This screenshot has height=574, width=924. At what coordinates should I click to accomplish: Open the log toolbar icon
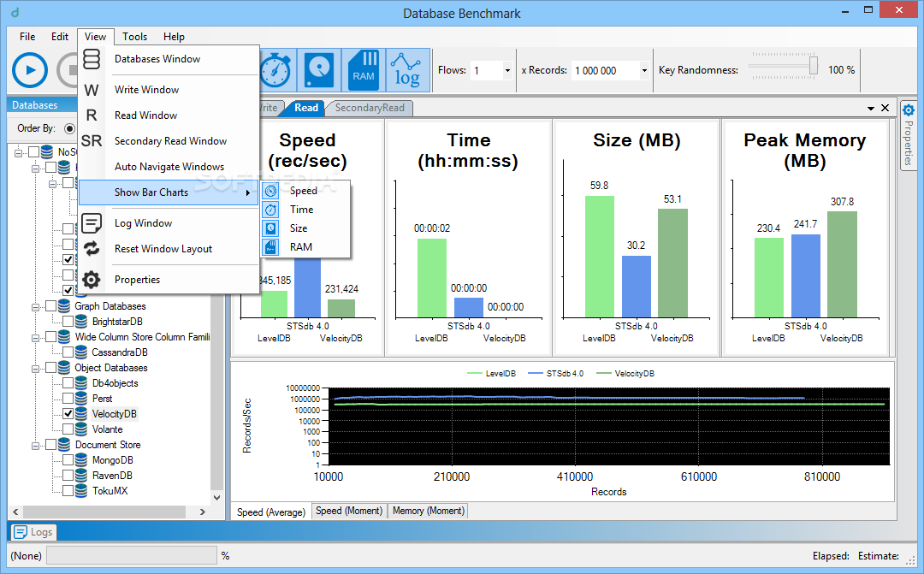click(x=407, y=70)
